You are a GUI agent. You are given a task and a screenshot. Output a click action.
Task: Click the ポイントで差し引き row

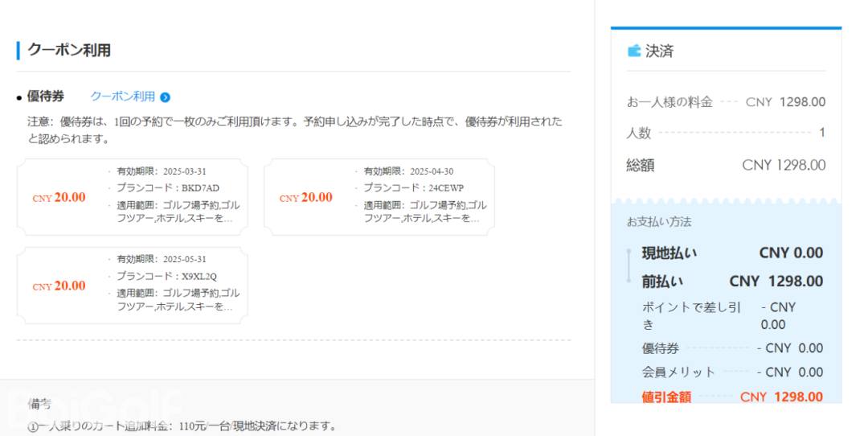pos(690,315)
